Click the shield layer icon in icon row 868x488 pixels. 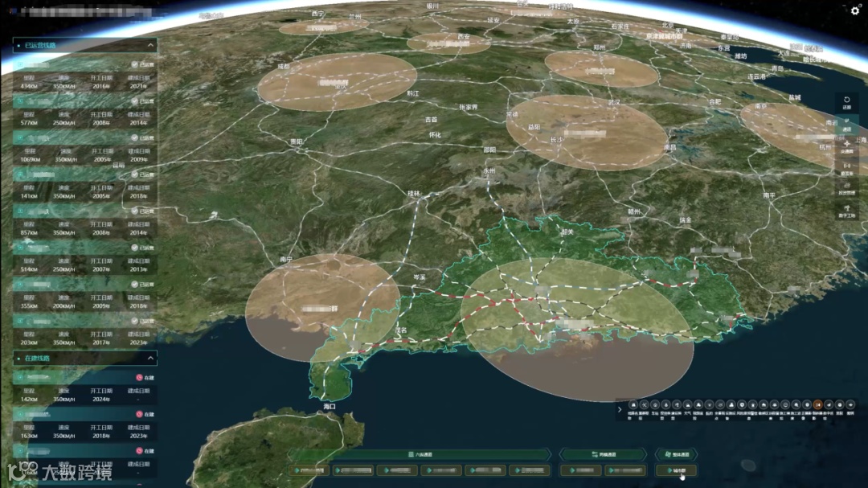[742, 405]
